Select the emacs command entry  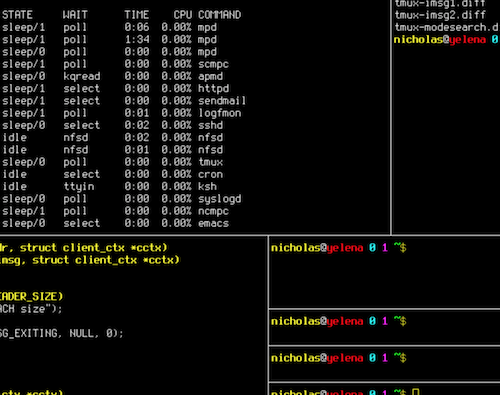pyautogui.click(x=213, y=224)
